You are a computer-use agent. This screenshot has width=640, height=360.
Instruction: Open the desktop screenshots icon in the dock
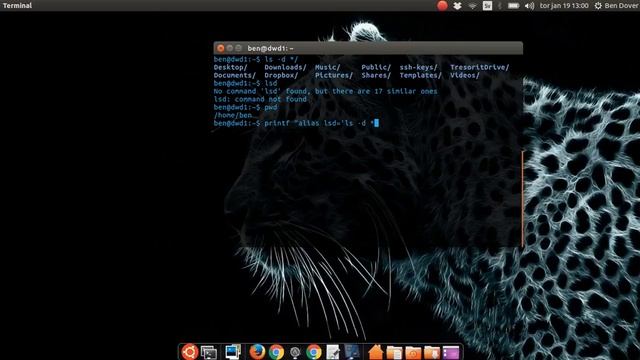(233, 351)
